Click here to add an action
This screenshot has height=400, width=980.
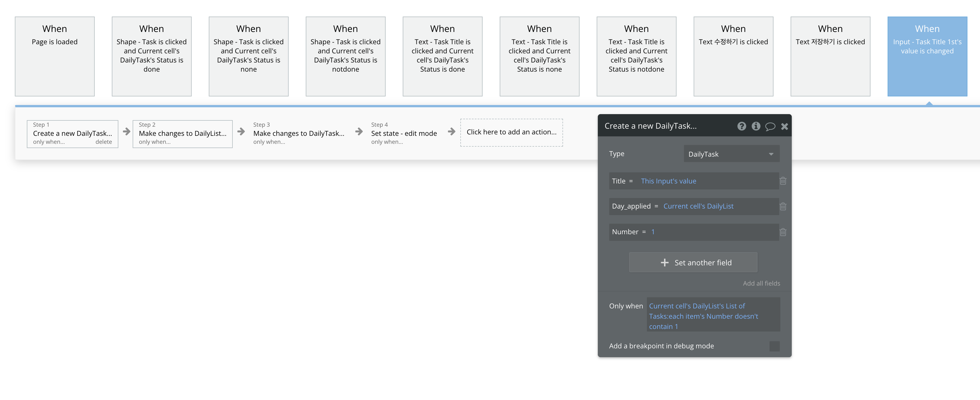(x=511, y=132)
